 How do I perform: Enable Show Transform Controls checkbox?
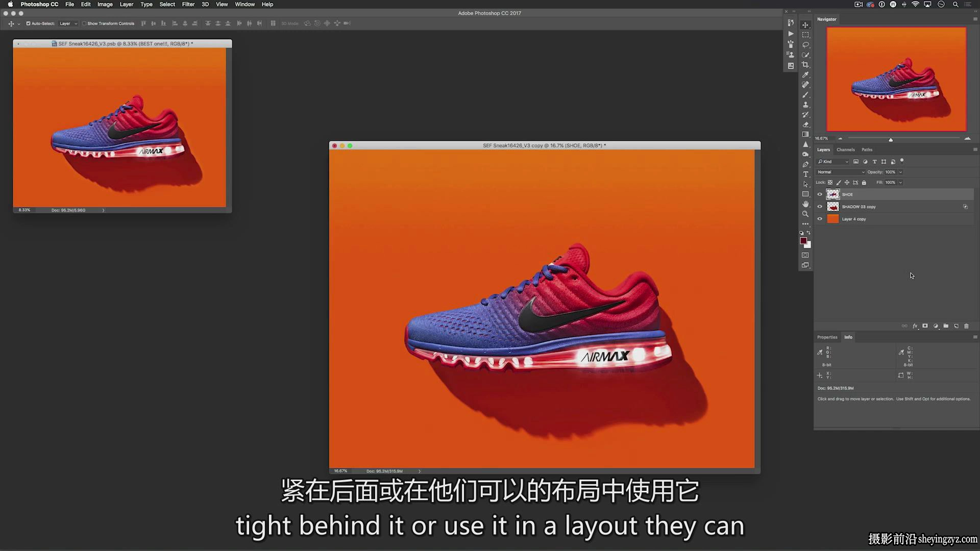(84, 23)
